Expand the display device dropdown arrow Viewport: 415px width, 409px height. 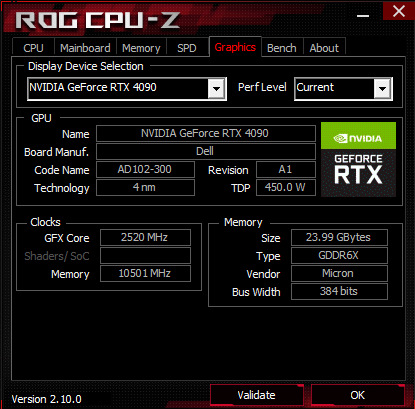pos(217,89)
